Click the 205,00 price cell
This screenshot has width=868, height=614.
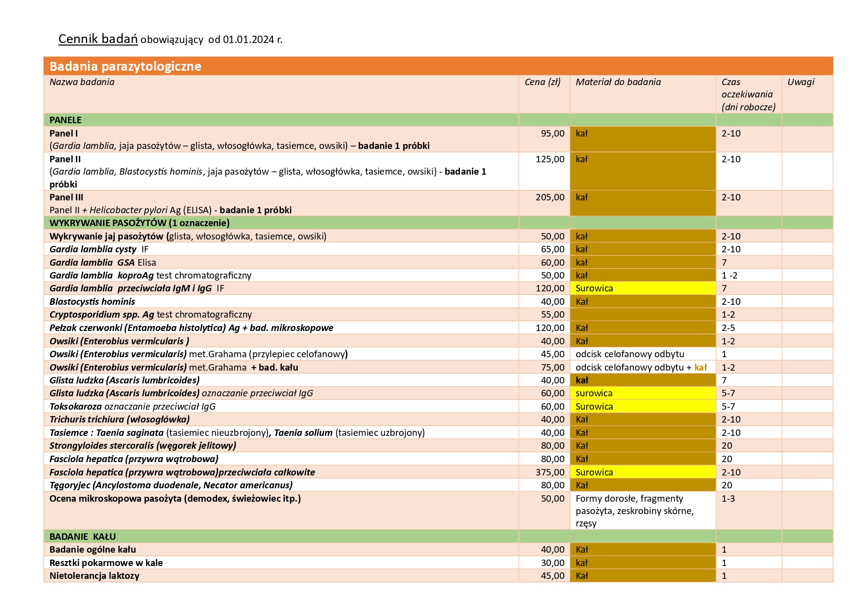[549, 197]
